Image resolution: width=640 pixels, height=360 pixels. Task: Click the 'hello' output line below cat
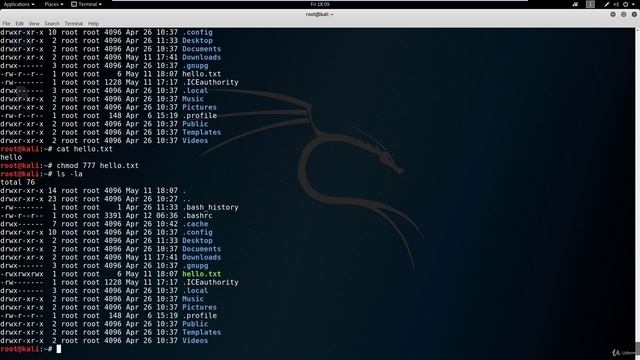click(x=11, y=157)
